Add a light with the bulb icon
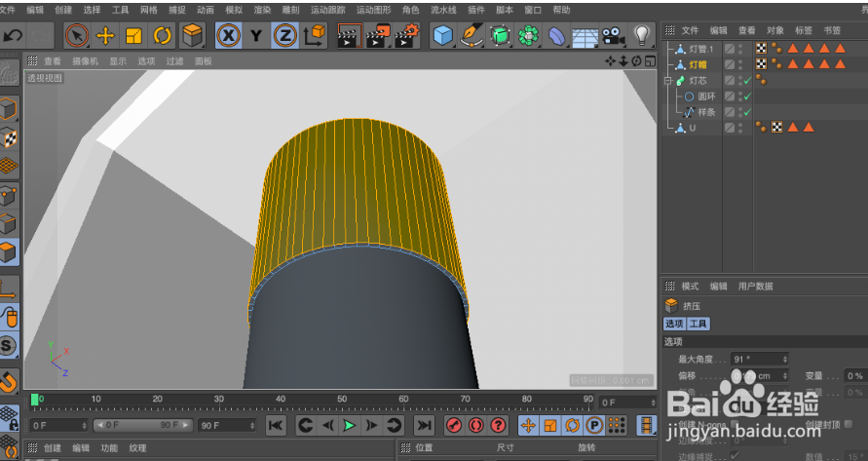Image resolution: width=868 pixels, height=461 pixels. (x=641, y=36)
